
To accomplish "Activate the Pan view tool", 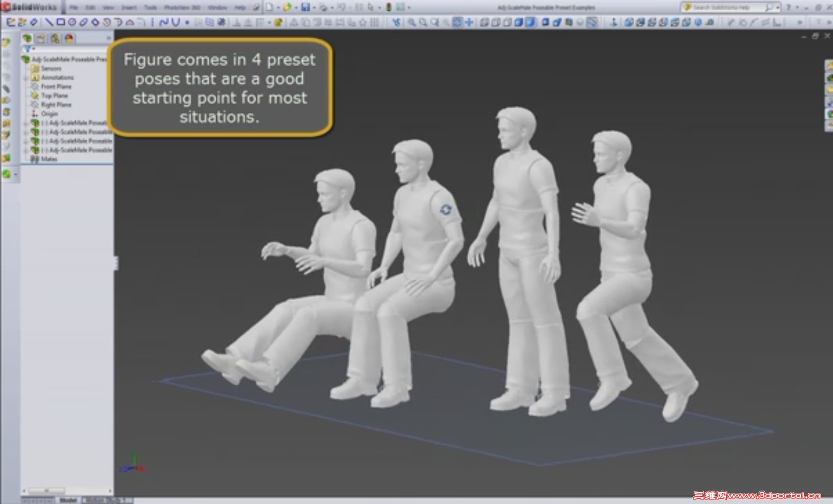I will (469, 22).
